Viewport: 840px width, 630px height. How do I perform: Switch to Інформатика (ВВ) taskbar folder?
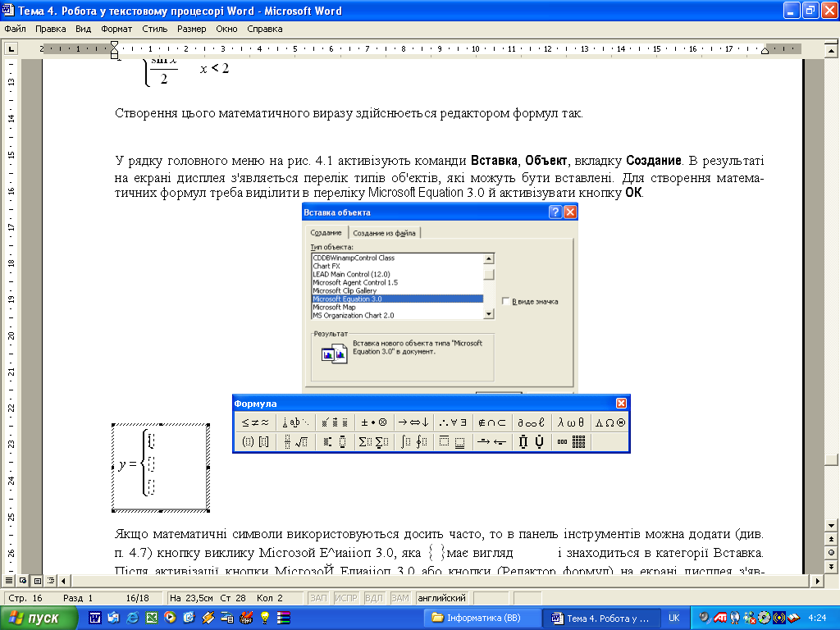482,619
